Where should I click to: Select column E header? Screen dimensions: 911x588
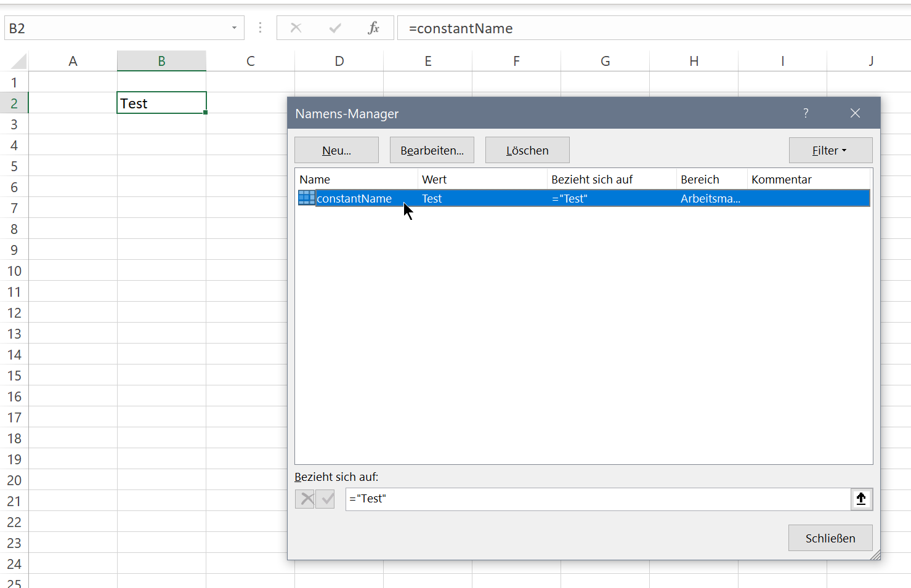click(427, 61)
